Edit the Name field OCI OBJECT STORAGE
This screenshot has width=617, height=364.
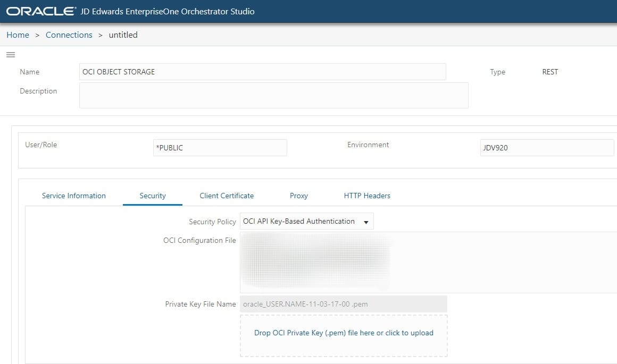[x=262, y=72]
